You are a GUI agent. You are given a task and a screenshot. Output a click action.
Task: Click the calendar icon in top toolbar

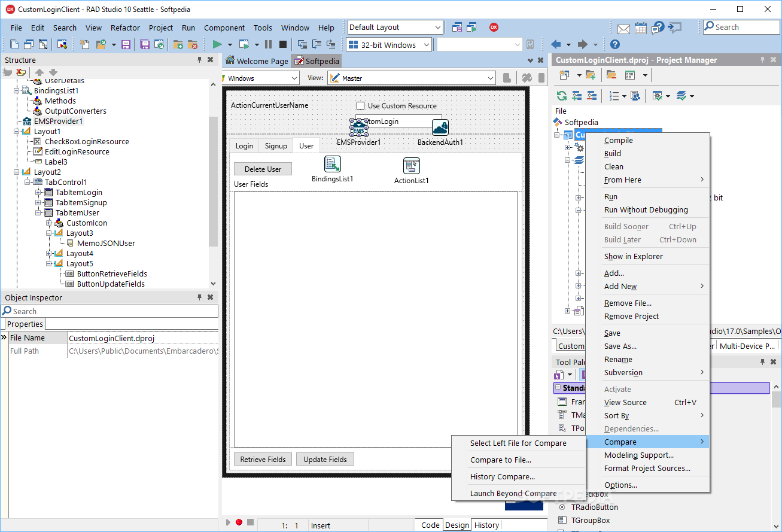(x=641, y=28)
